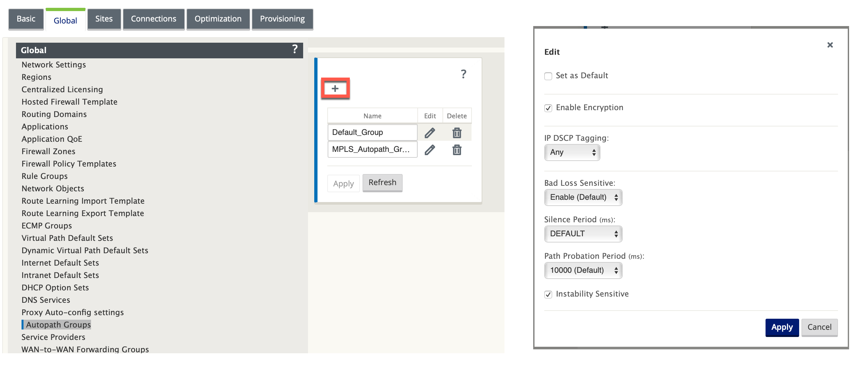Viewport: 868px width, 365px height.
Task: Open the IP DSCP Tagging dropdown
Action: pos(572,153)
